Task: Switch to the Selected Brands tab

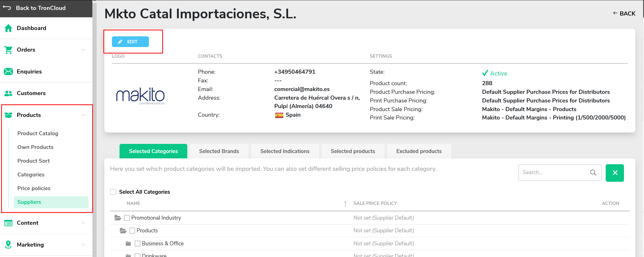Action: (x=219, y=151)
